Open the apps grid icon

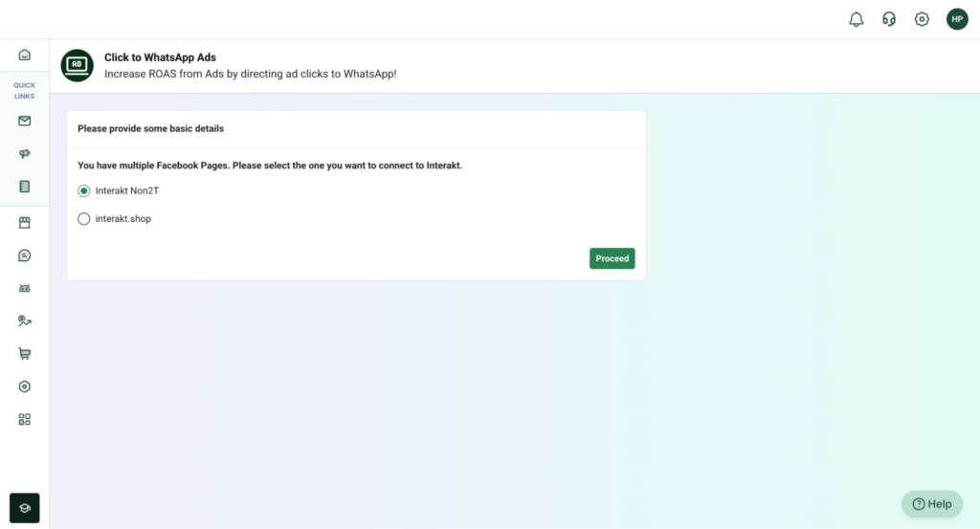pos(24,420)
